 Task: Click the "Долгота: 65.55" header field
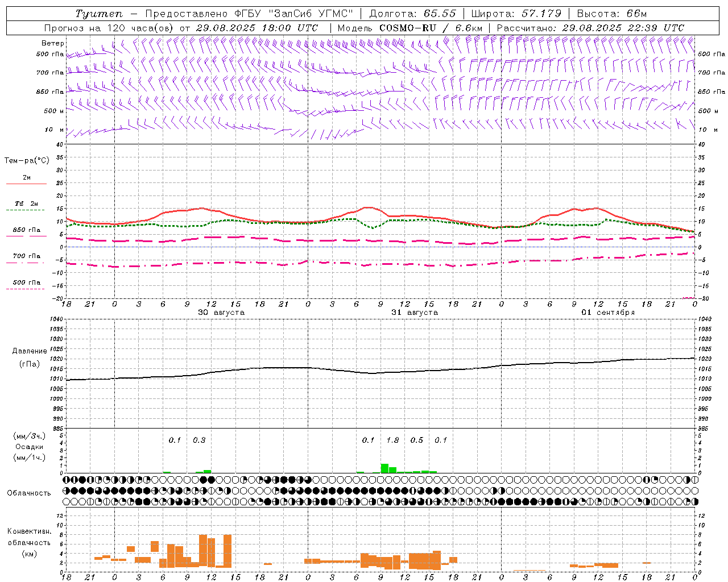coord(412,14)
